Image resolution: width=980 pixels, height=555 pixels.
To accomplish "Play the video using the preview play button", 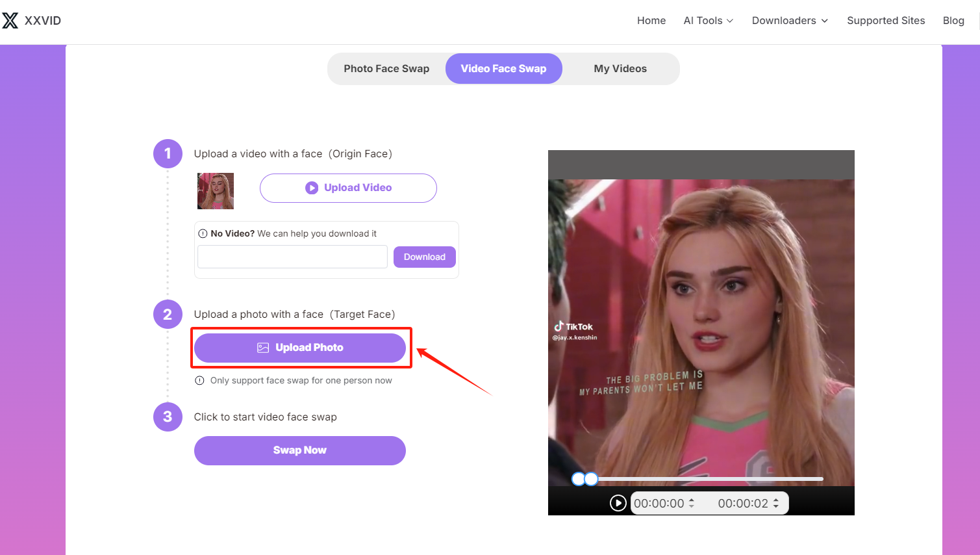I will pyautogui.click(x=618, y=502).
